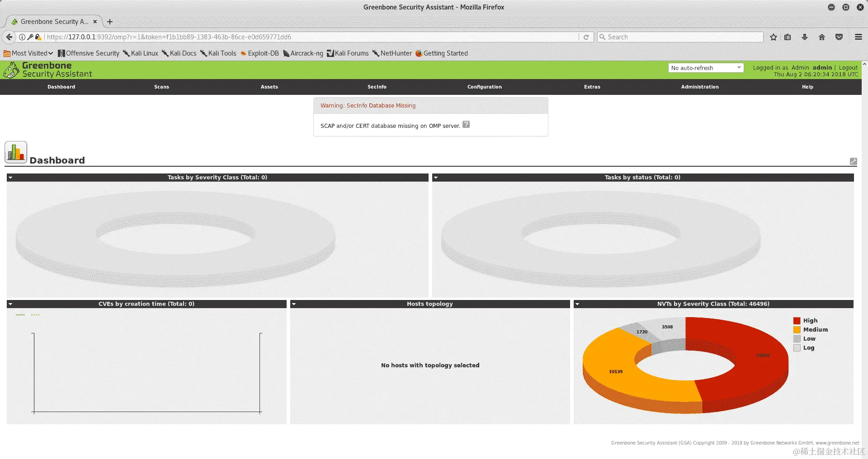
Task: Click the Log legend swatch
Action: point(797,348)
